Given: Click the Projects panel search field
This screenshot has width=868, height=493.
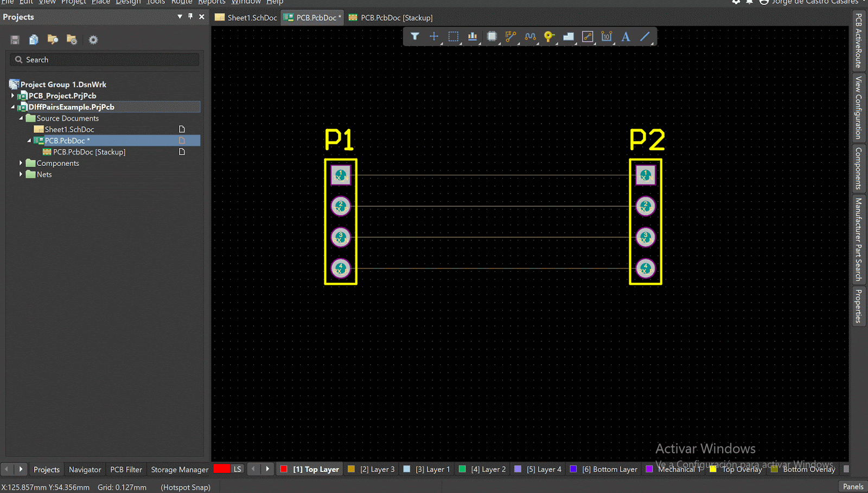Looking at the screenshot, I should pyautogui.click(x=105, y=60).
